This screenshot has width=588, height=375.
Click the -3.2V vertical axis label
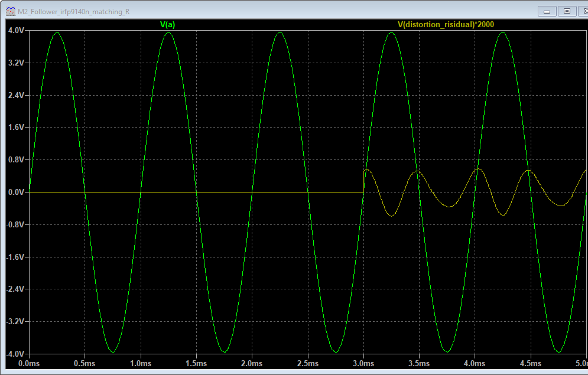tap(15, 322)
